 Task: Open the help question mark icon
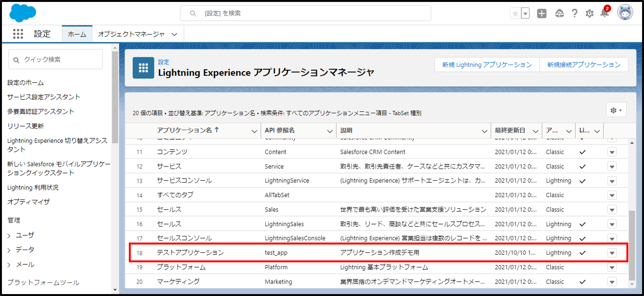574,13
